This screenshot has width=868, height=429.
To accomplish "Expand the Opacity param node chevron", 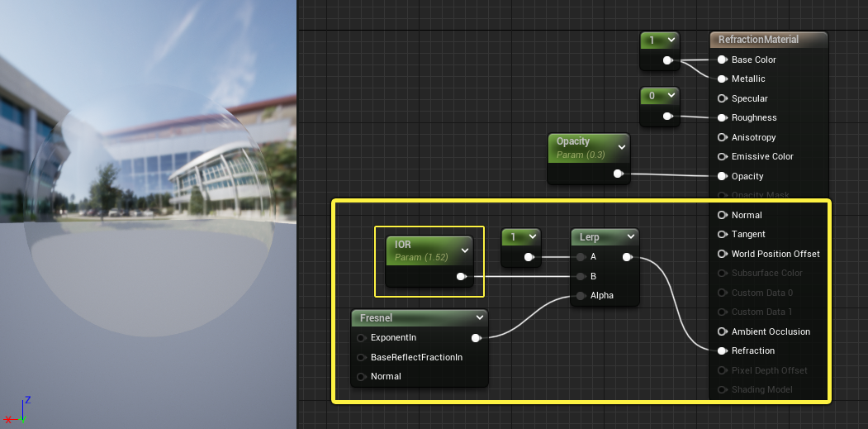I will tap(621, 147).
